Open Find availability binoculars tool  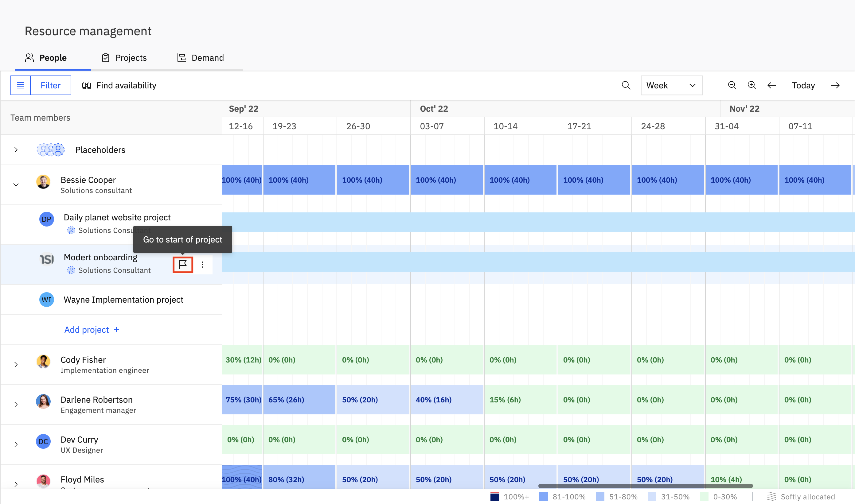coord(119,85)
